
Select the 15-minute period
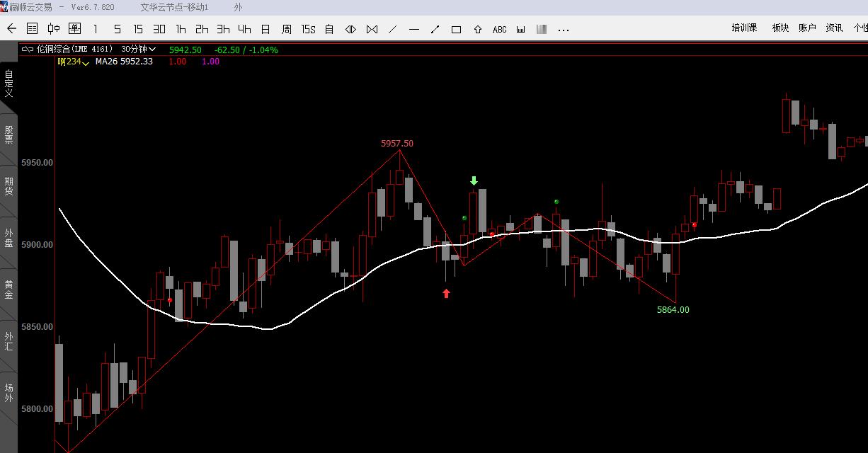[x=138, y=29]
